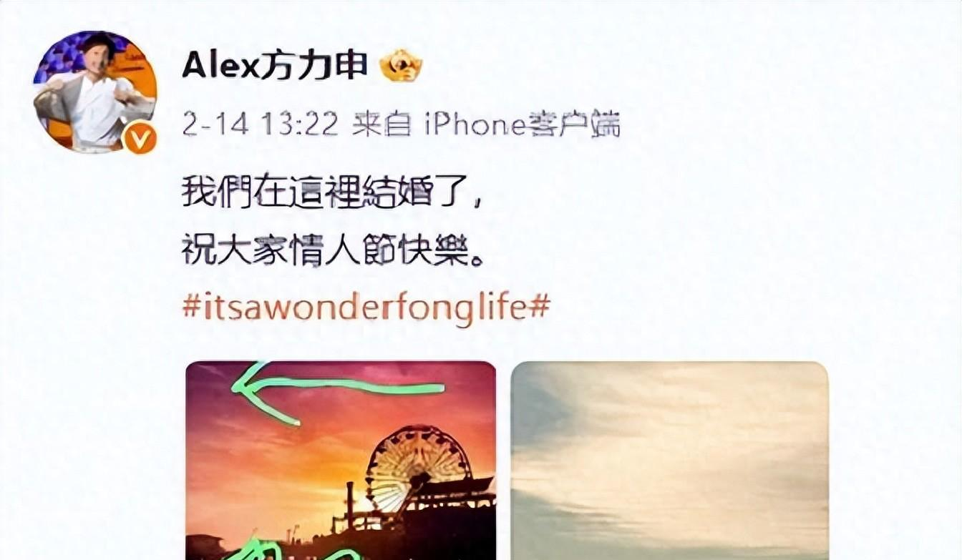Click the orange verified V badge
Viewport: 962px width, 560px height.
coord(139,137)
